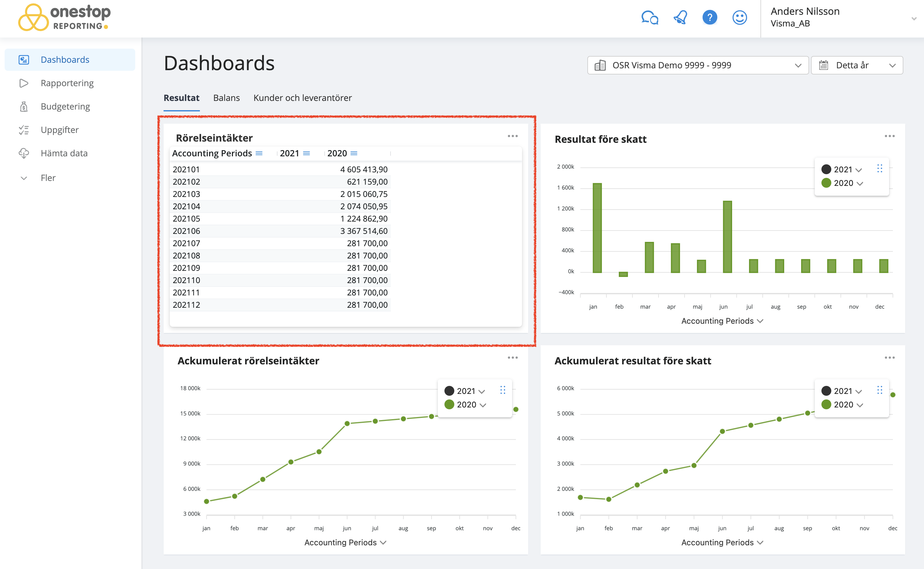Open the Kunder och leverantörer tab
Viewport: 924px width, 569px height.
tap(302, 98)
